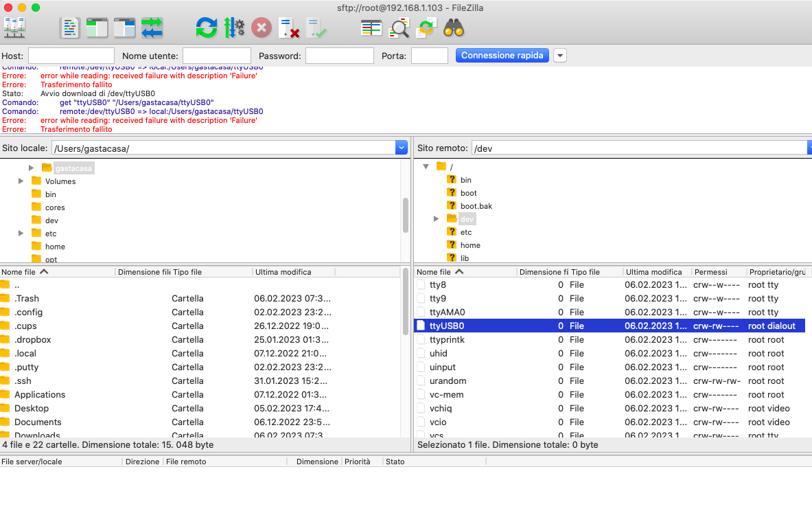Open the Site Manager icon
The height and width of the screenshot is (511, 812).
tap(14, 28)
